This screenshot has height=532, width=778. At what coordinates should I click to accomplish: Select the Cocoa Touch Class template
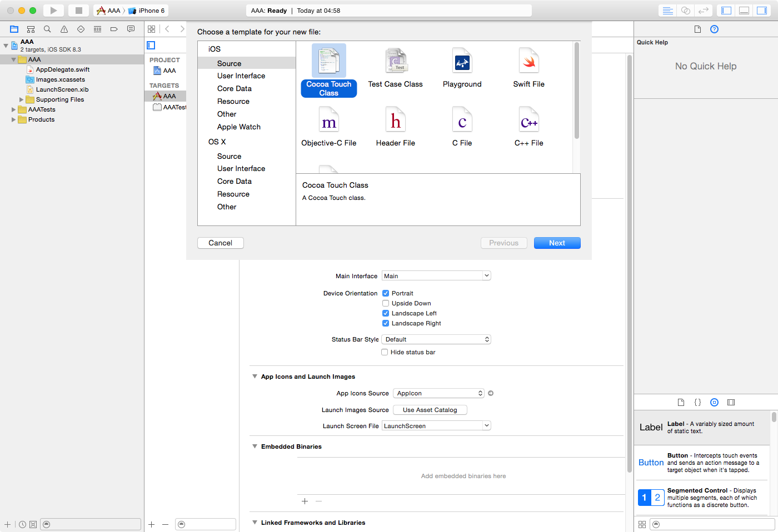tap(329, 71)
